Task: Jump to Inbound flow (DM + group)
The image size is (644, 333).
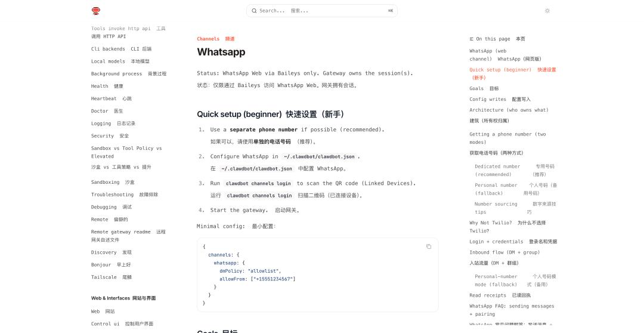Action: (504, 257)
